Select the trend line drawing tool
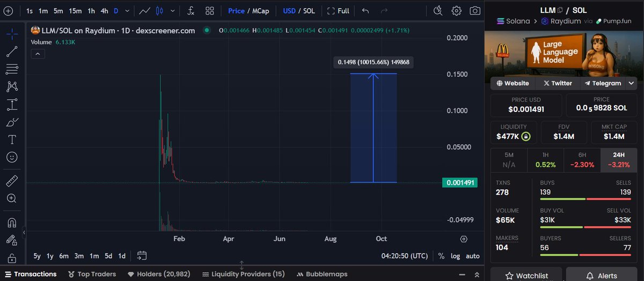This screenshot has width=644, height=281. (12, 51)
